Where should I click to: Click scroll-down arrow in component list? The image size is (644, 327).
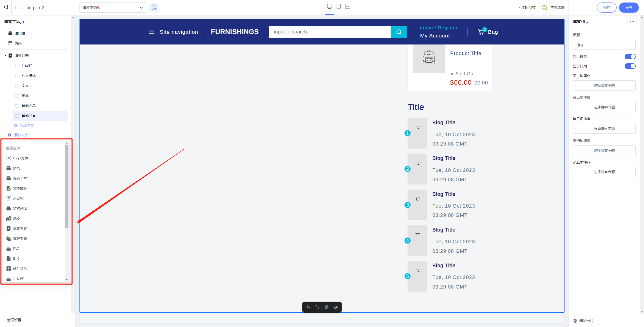click(x=67, y=279)
